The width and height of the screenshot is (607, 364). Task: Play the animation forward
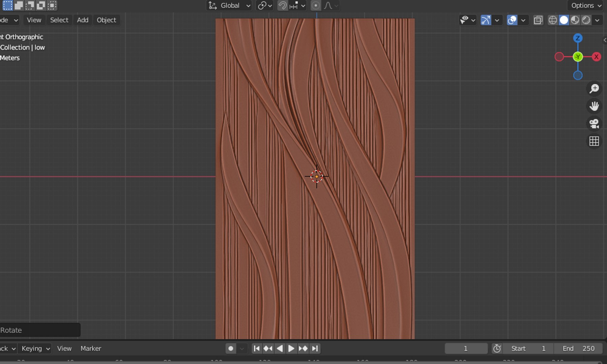[x=291, y=348]
